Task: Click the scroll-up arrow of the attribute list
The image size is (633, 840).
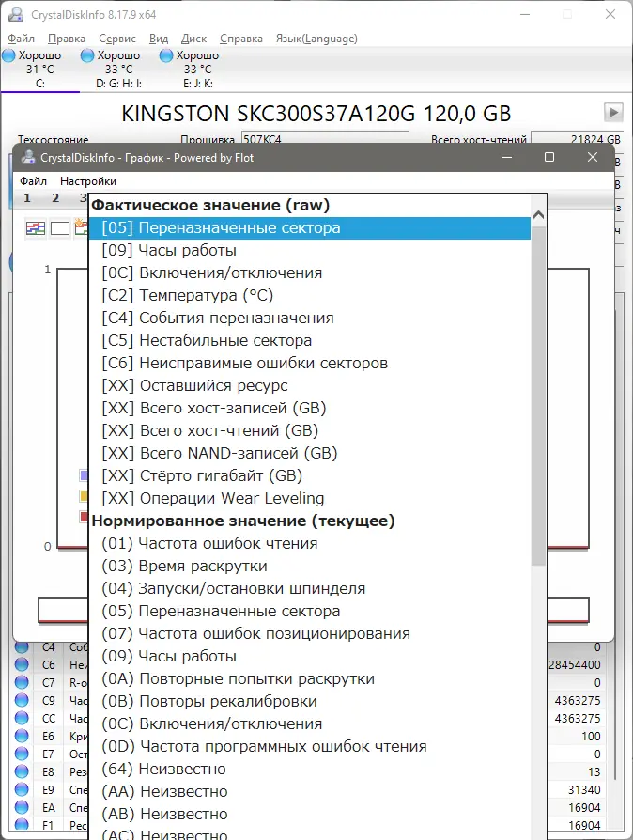Action: click(x=539, y=215)
